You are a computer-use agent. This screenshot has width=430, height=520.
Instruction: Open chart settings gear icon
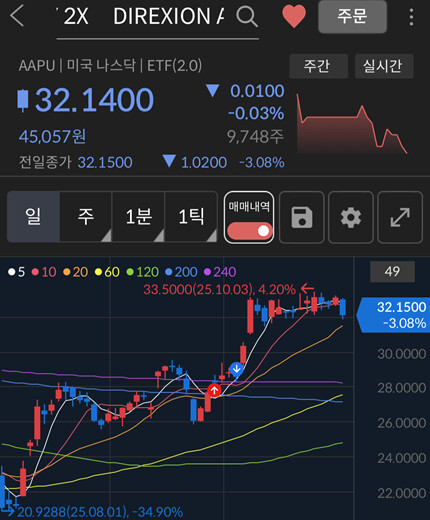351,217
